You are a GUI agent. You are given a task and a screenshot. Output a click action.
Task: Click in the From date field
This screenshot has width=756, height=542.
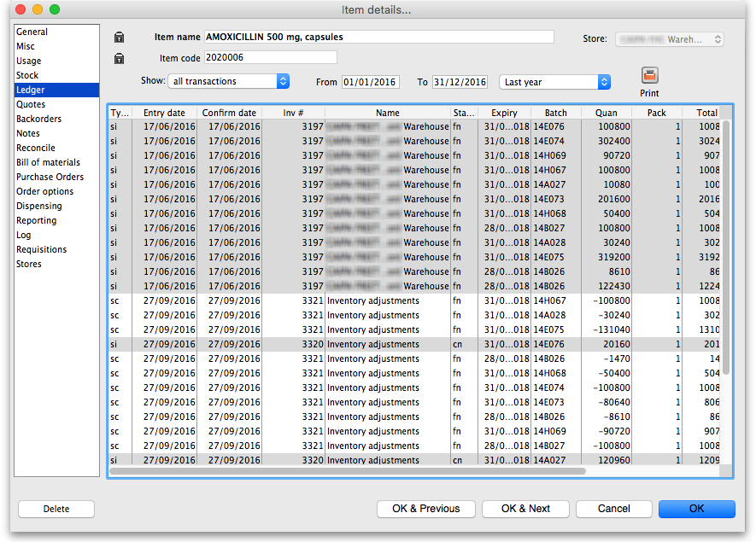coord(370,82)
